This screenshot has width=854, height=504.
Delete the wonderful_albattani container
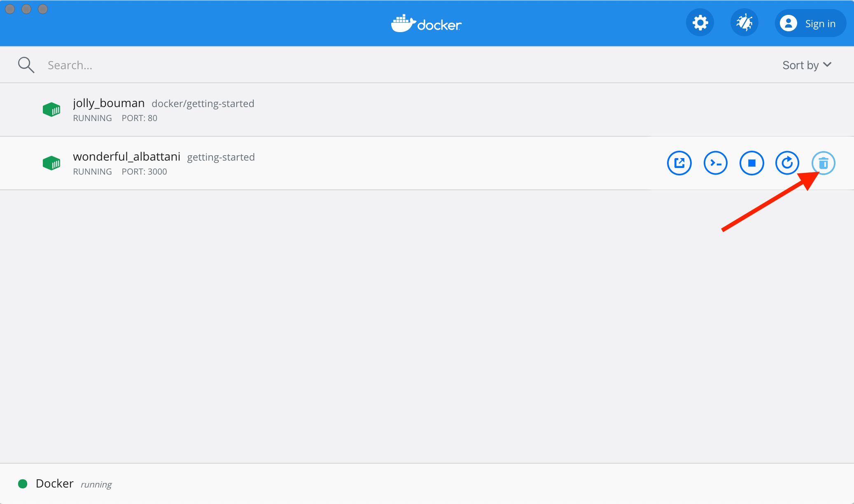[x=824, y=163]
